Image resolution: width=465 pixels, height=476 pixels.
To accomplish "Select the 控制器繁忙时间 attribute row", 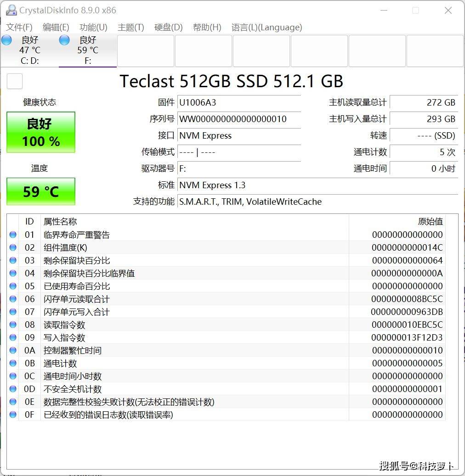I will 226,350.
